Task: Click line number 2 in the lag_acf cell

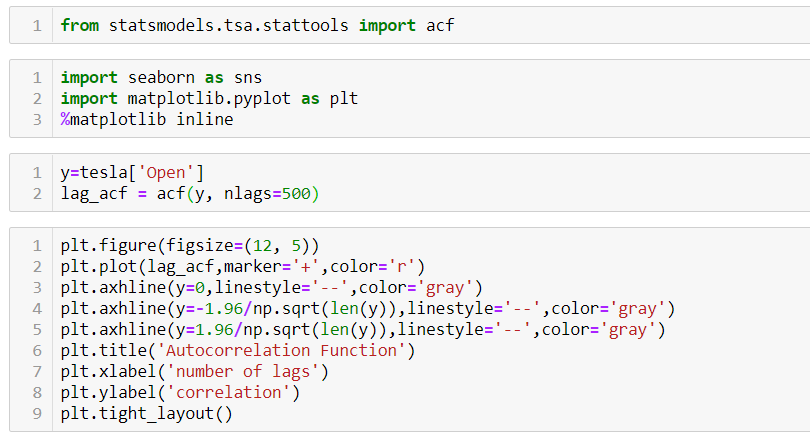Action: tap(37, 194)
